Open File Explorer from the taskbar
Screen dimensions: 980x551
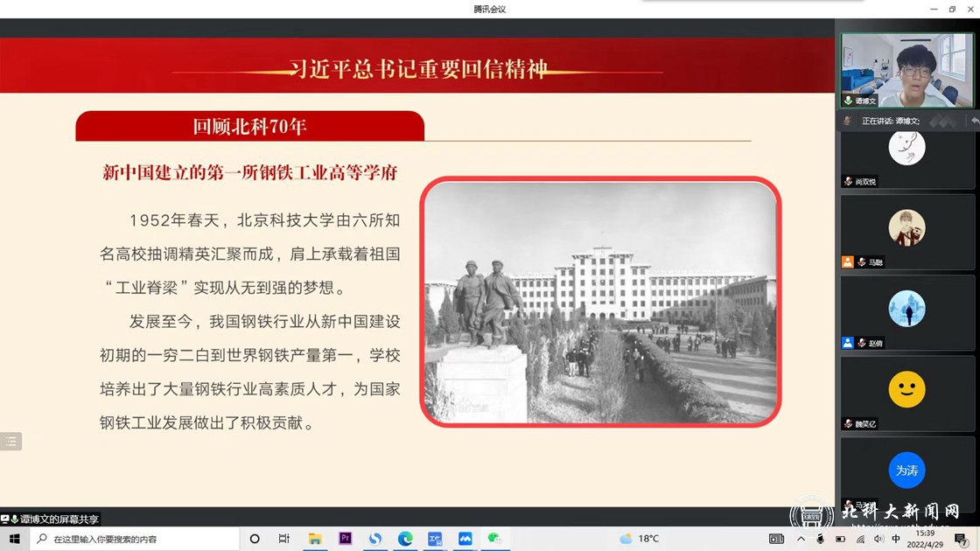(315, 539)
